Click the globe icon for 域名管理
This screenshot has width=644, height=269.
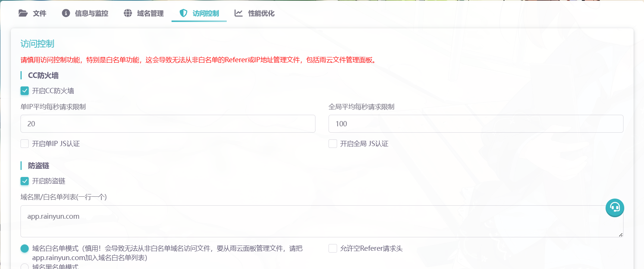click(128, 13)
